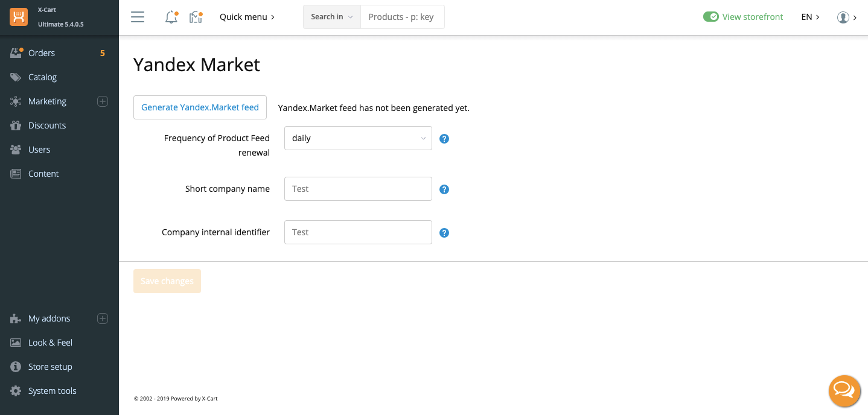Click the Look & Feel picture icon
Screen dimensions: 868x415
click(x=16, y=343)
